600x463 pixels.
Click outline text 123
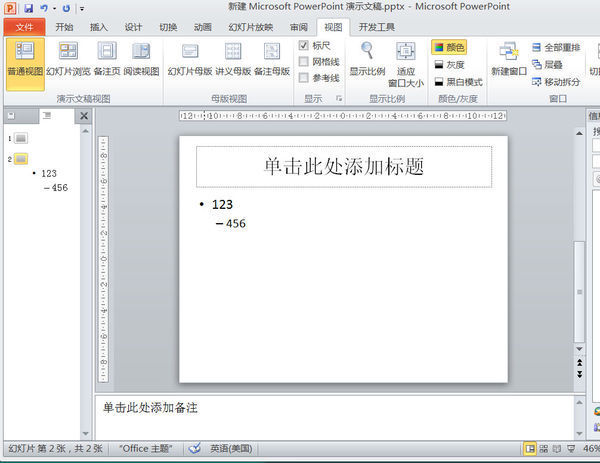tap(49, 174)
